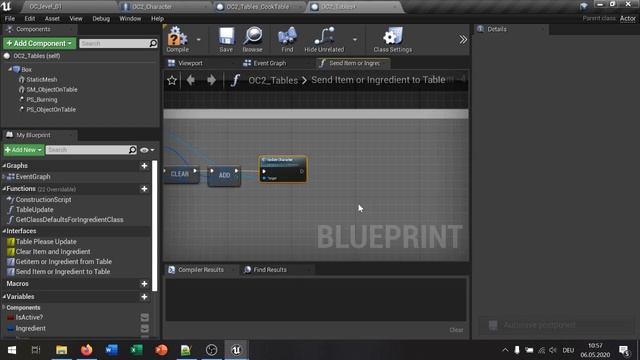640x360 pixels.
Task: Add a new function with plus
Action: tap(144, 189)
